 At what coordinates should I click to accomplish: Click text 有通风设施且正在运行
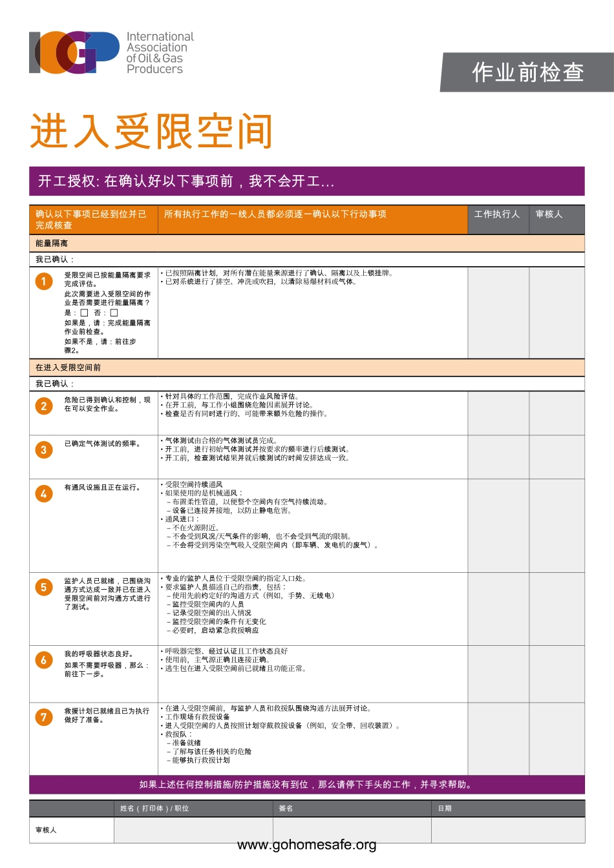(x=102, y=488)
